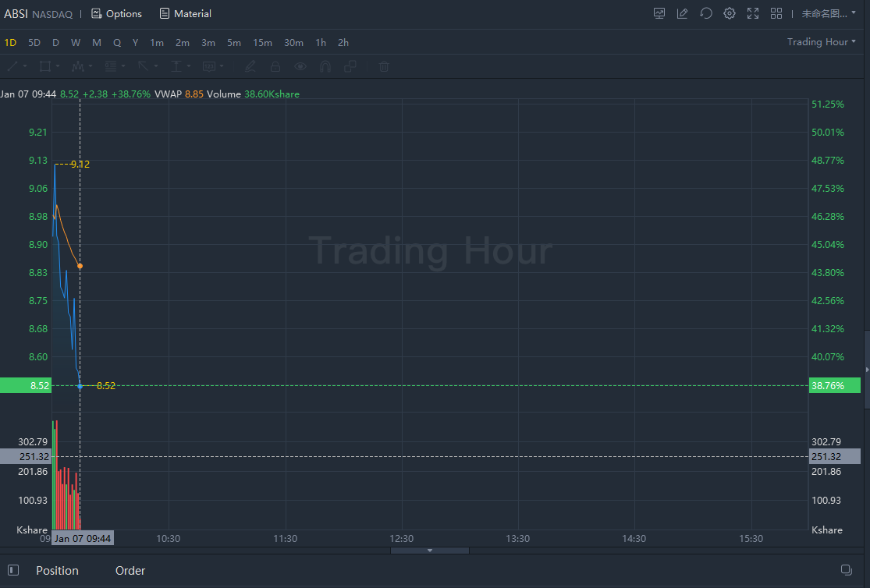The image size is (870, 588).
Task: Switch to the daily D timeframe
Action: point(55,43)
